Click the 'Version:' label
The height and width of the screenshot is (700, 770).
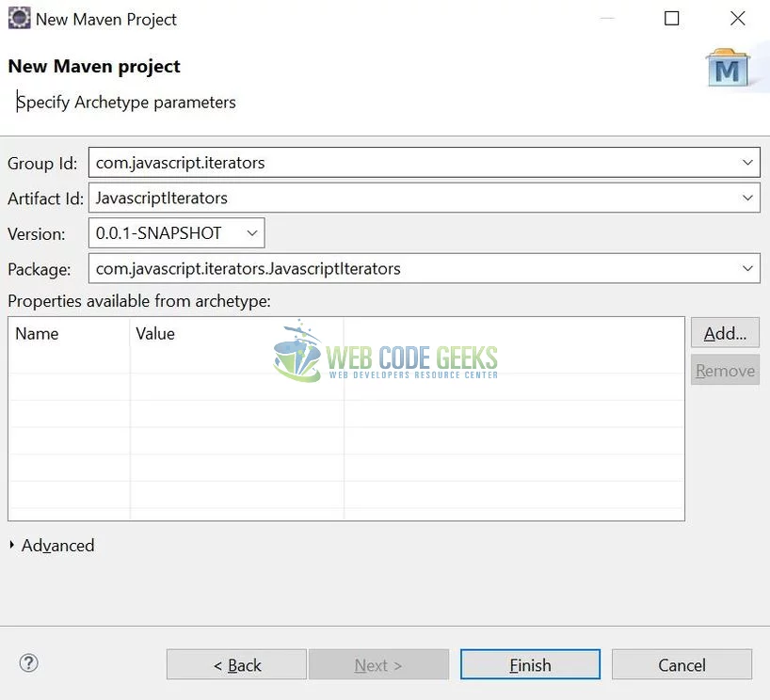(37, 233)
